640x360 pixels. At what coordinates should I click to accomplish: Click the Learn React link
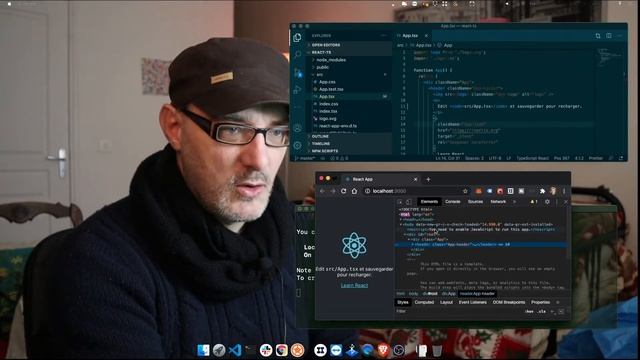(x=354, y=285)
